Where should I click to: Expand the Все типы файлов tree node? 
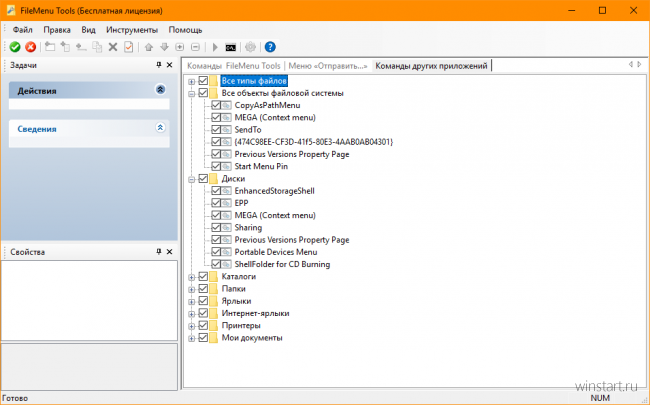click(x=191, y=81)
